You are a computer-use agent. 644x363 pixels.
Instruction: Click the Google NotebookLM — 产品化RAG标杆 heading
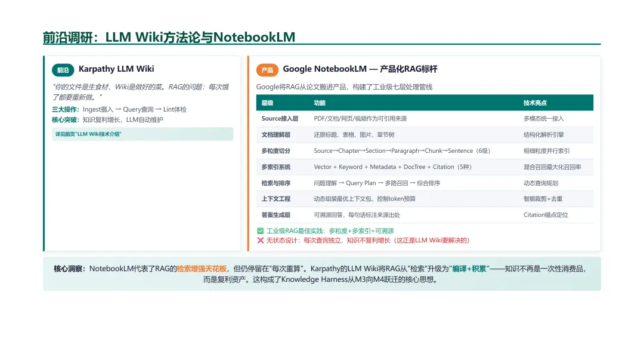pos(360,69)
